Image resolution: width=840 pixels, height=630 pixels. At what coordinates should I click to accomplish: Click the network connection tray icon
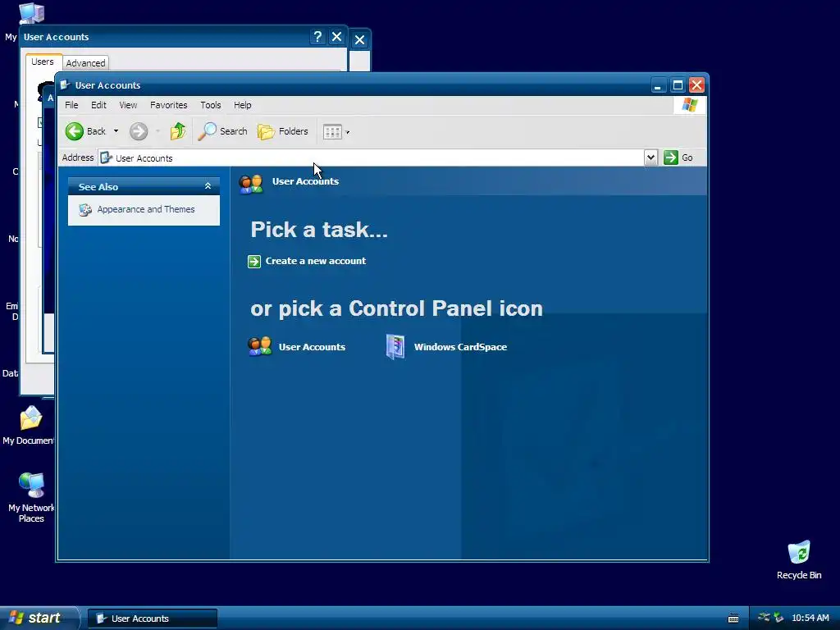click(764, 618)
